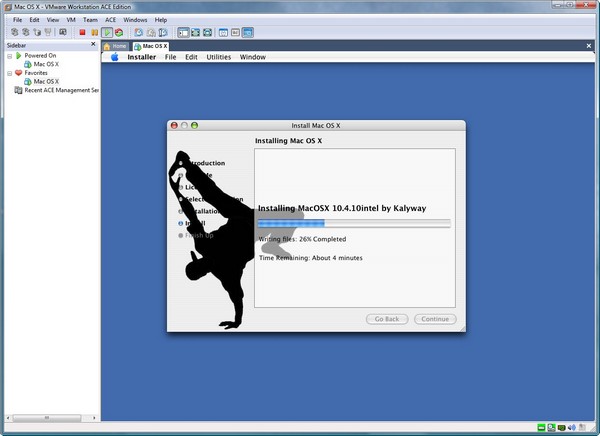This screenshot has height=436, width=600.
Task: Open the Team menu
Action: click(90, 20)
